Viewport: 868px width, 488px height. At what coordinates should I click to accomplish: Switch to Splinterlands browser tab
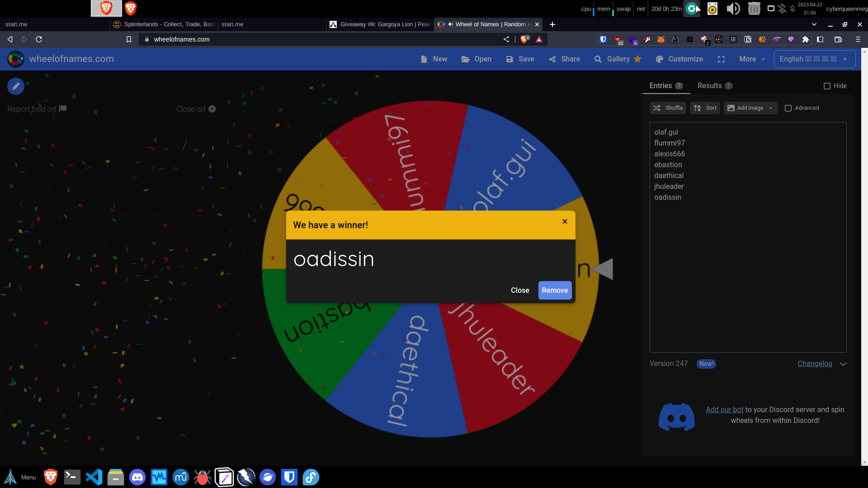pos(164,24)
